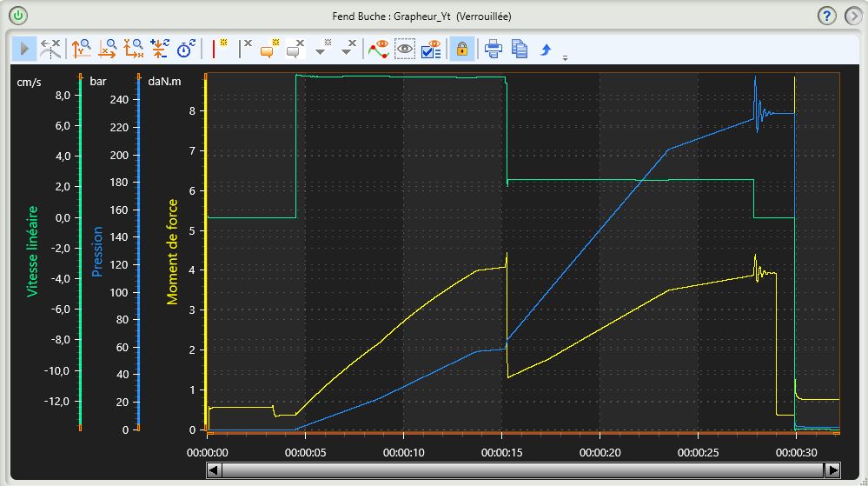
Task: Click the 00:00:30 time axis label
Action: (796, 452)
